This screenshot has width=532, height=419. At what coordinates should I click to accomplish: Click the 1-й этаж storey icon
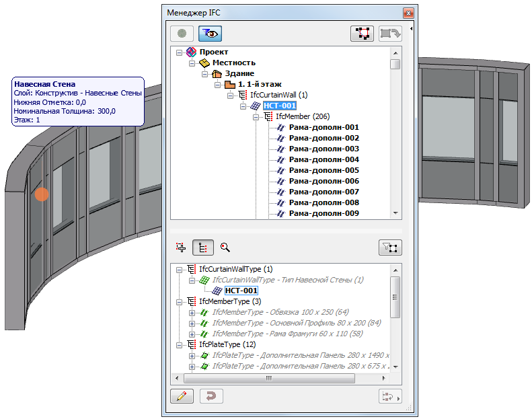coord(230,84)
